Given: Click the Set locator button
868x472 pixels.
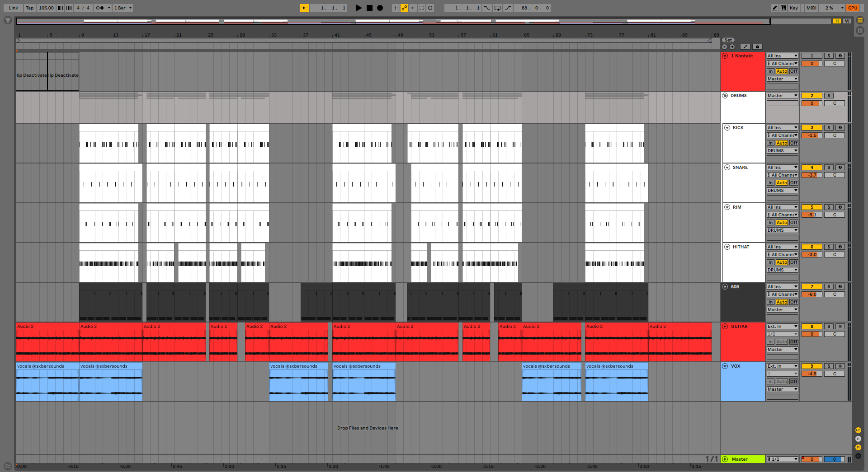Looking at the screenshot, I should [x=728, y=40].
